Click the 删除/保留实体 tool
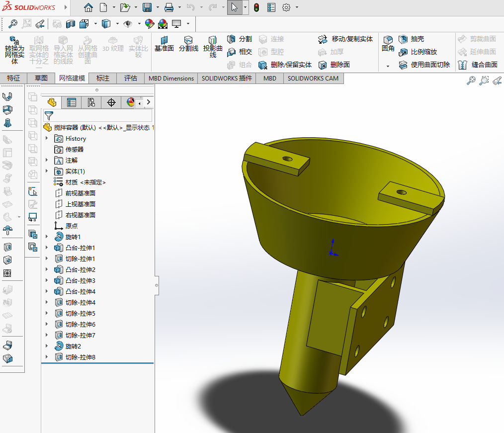The image size is (504, 433). pos(285,65)
